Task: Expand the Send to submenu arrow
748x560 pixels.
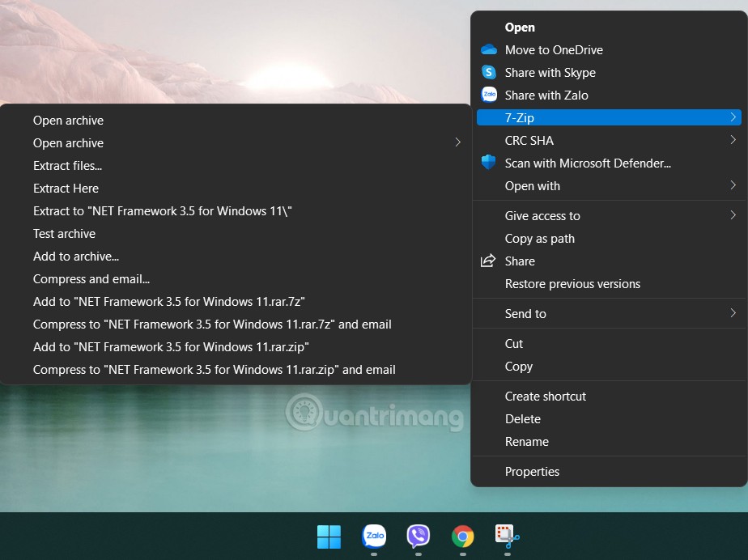Action: [733, 313]
